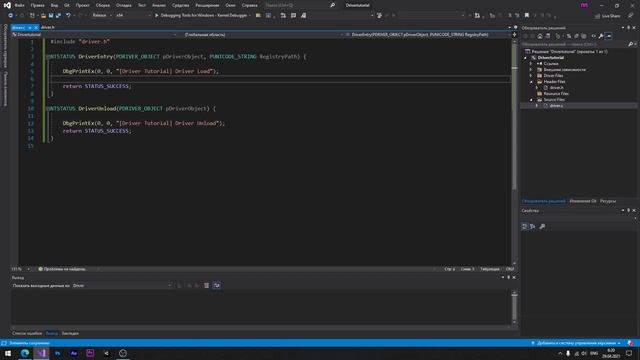Expand the Ссылки node
Screen dimensions: 640x360
tap(531, 64)
